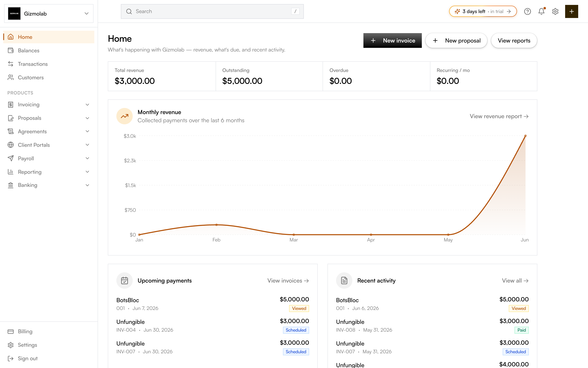
Task: Expand the Payroll chevron
Action: (x=87, y=158)
